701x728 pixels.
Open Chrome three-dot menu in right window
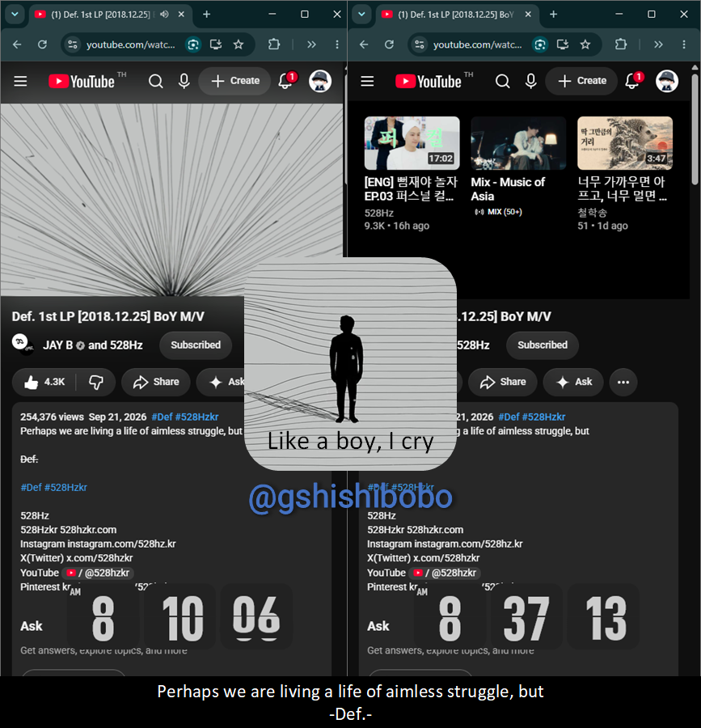(684, 44)
